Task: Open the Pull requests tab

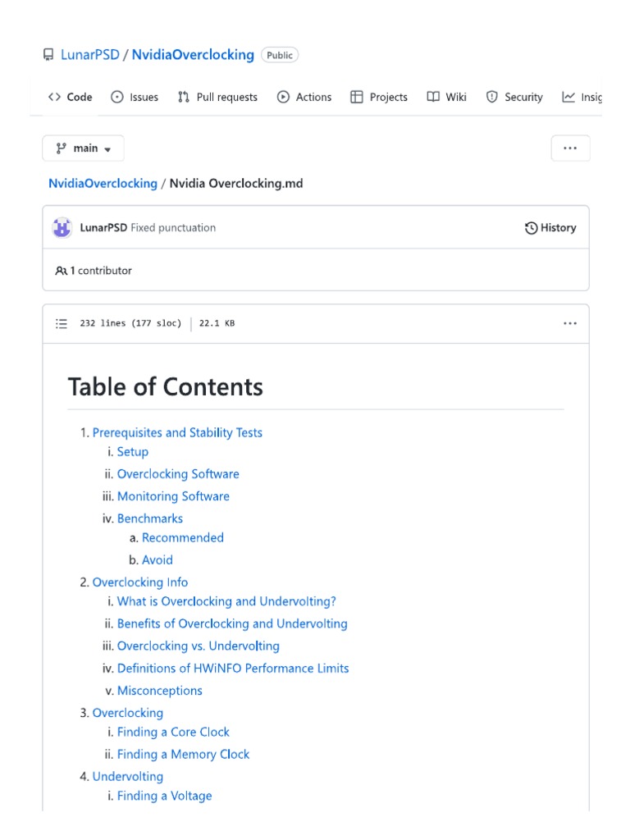Action: coord(217,97)
